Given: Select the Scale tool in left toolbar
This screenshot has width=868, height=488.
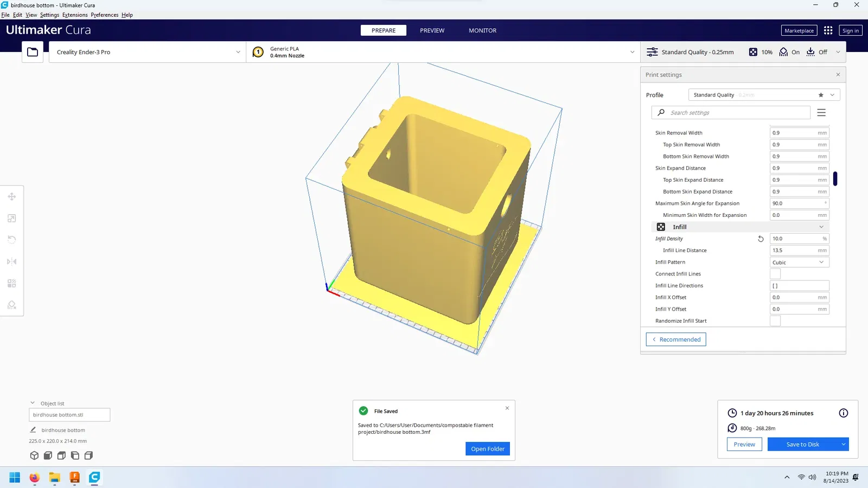Looking at the screenshot, I should (x=12, y=218).
